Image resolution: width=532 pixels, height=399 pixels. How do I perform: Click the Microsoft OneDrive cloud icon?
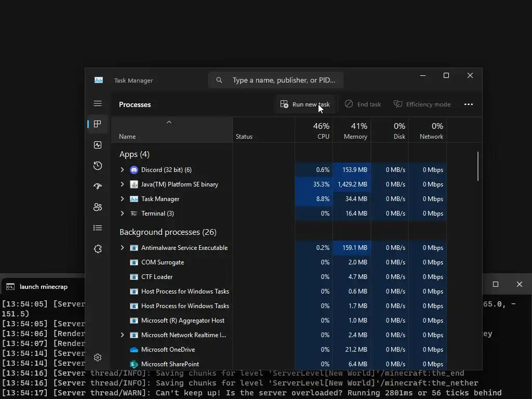pyautogui.click(x=134, y=350)
